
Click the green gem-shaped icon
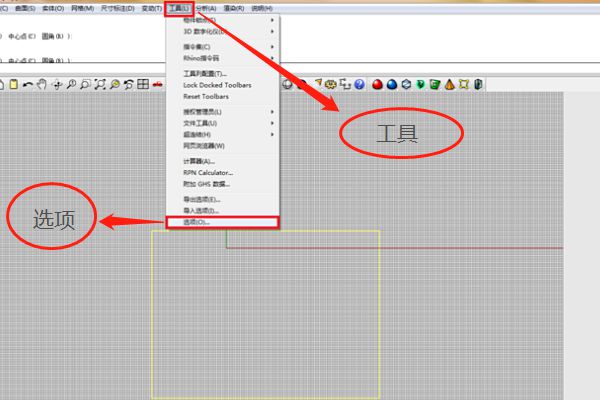click(x=421, y=84)
